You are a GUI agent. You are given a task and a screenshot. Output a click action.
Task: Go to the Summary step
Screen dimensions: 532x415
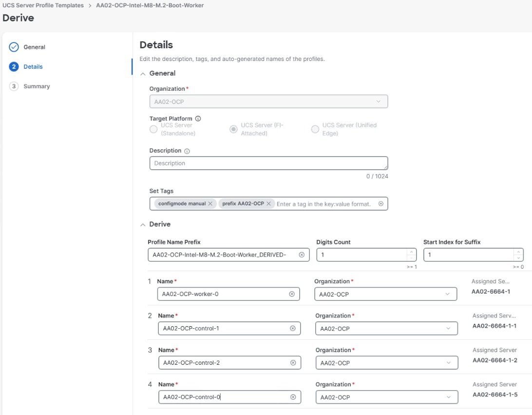point(30,86)
